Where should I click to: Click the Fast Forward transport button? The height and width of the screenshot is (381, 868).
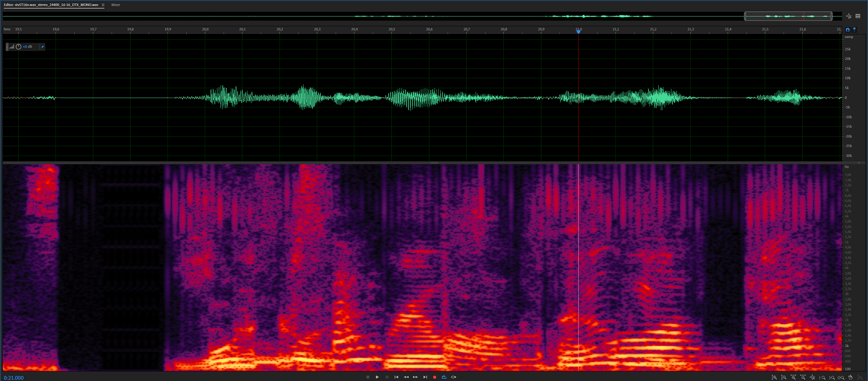(x=415, y=377)
